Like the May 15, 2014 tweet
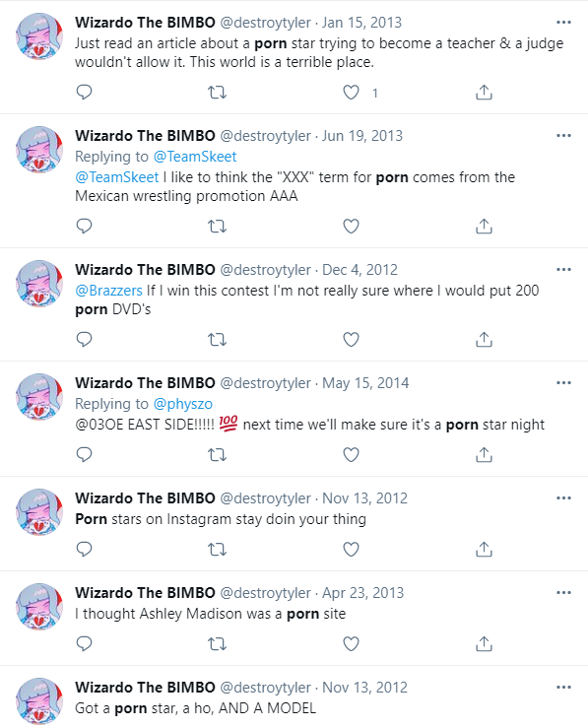 click(351, 454)
